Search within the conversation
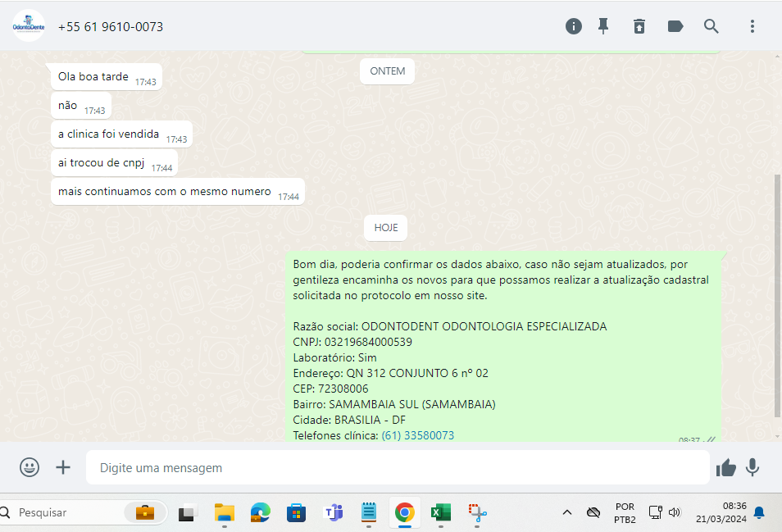 712,26
